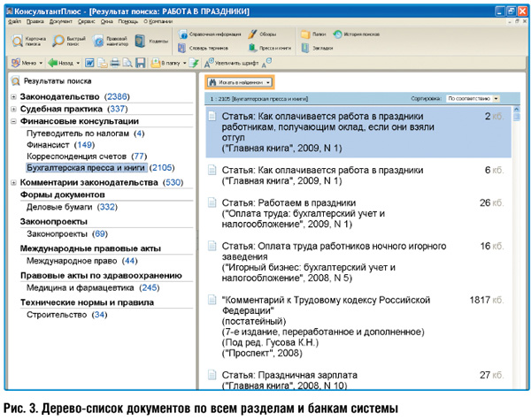
Task: Expand Законодательство tree node
Action: [13, 96]
